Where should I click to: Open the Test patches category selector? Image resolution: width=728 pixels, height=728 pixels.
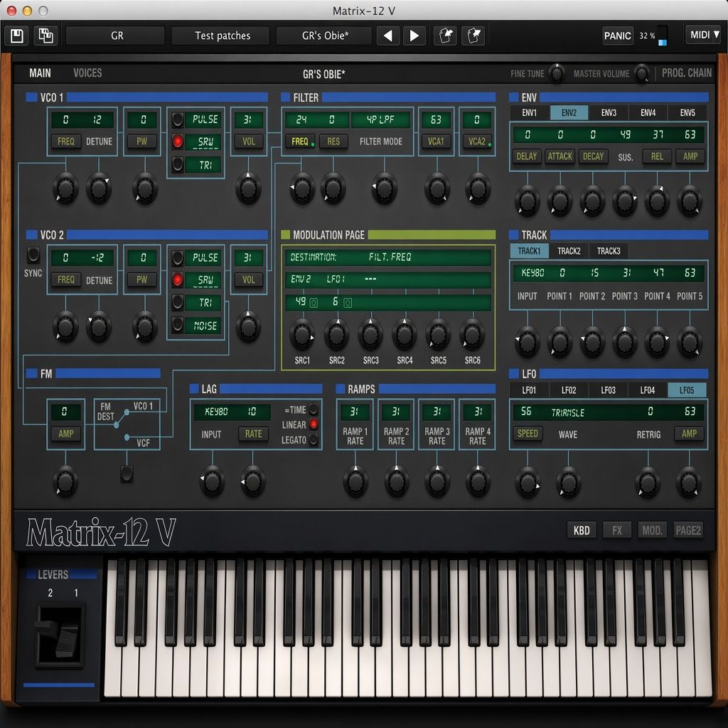tap(222, 36)
